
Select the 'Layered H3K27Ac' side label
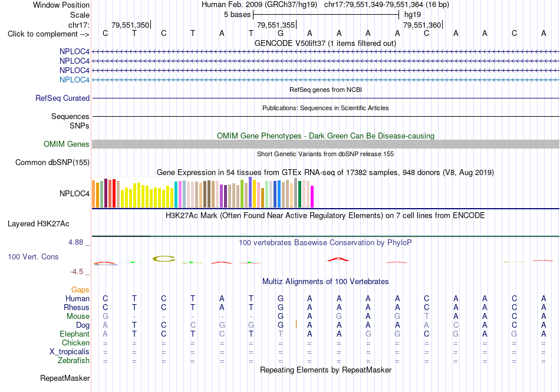click(38, 223)
